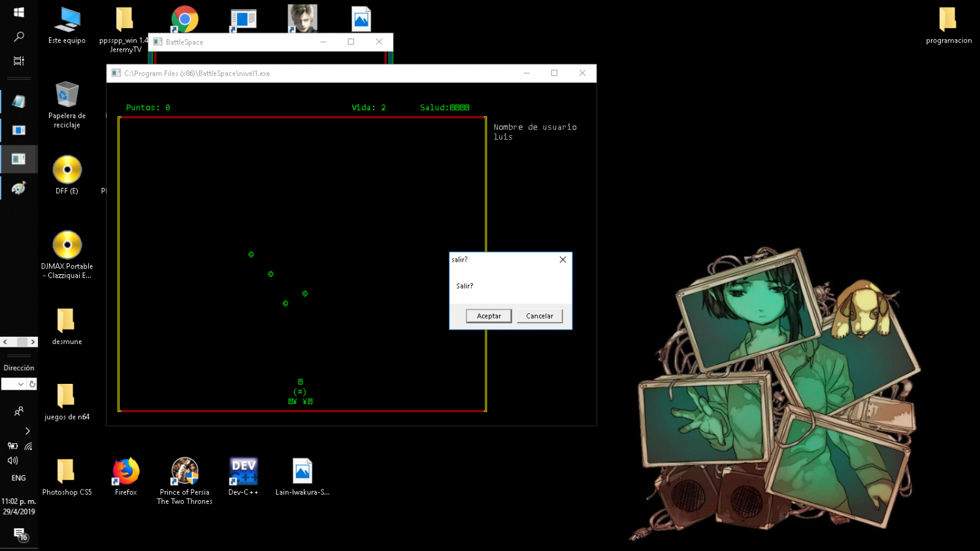The height and width of the screenshot is (551, 980).
Task: Click the taskbar scrollbar thumb
Action: (x=22, y=341)
